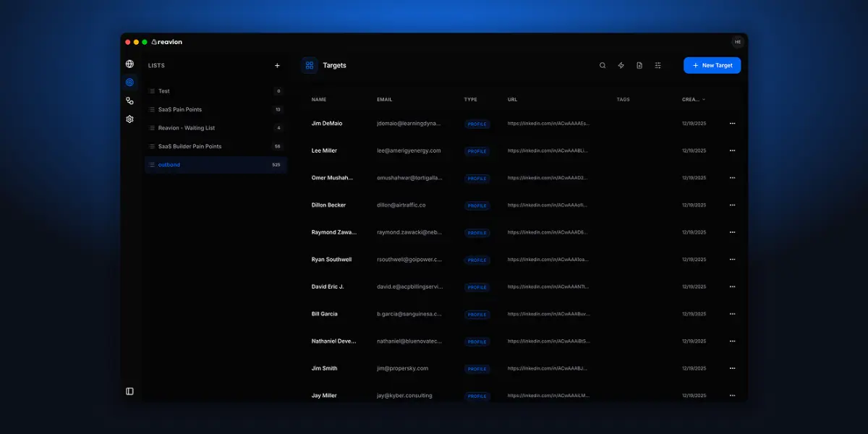
Task: Open Settings via the gear icon
Action: (x=129, y=119)
